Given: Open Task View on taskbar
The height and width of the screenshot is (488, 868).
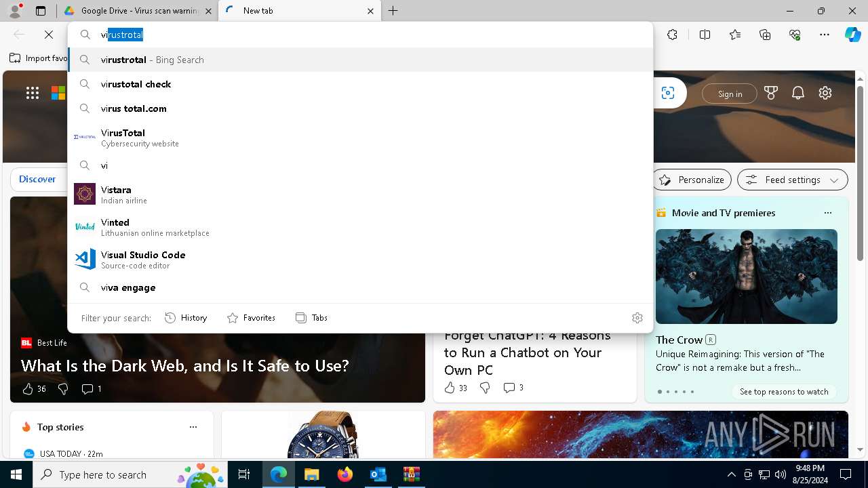Looking at the screenshot, I should click(x=244, y=474).
